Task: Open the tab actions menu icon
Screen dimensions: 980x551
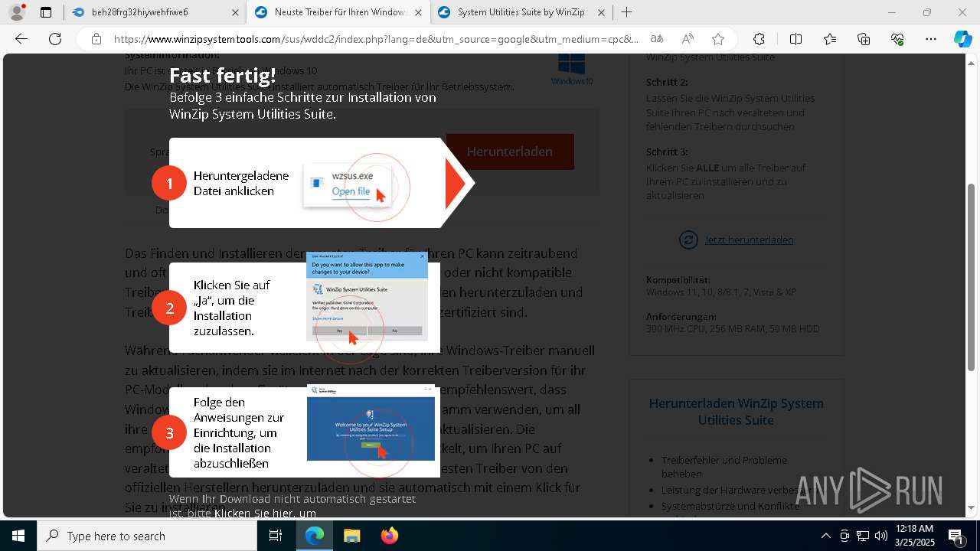Action: click(x=46, y=12)
